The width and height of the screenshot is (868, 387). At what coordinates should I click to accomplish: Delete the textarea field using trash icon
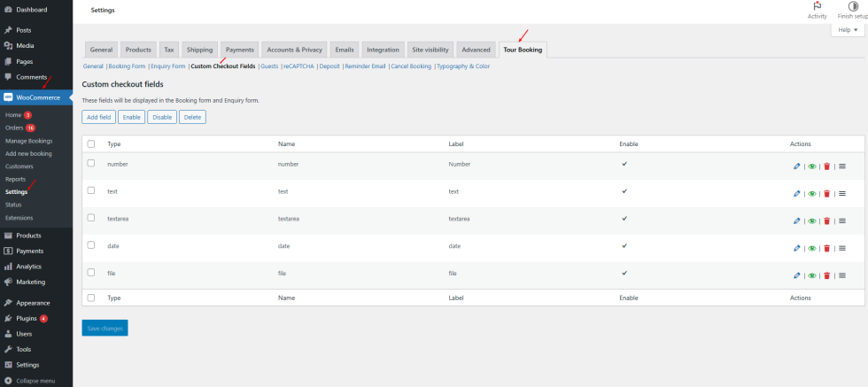pos(826,221)
